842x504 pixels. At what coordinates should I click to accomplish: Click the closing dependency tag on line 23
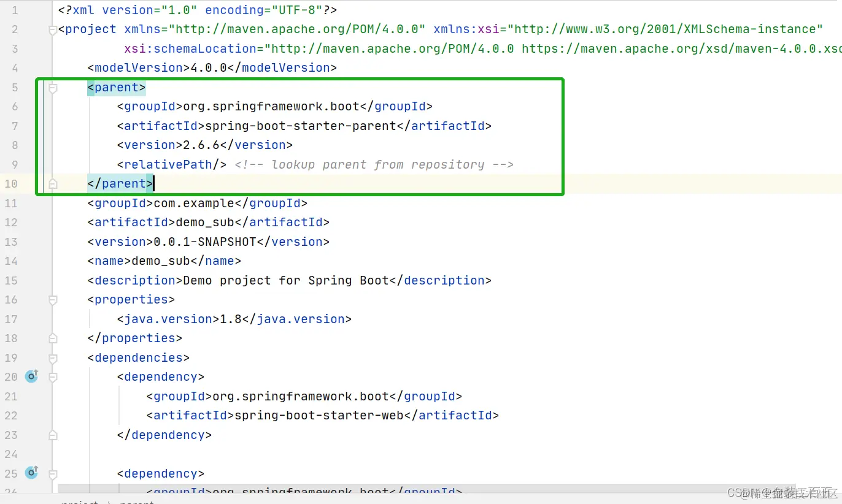(x=164, y=435)
